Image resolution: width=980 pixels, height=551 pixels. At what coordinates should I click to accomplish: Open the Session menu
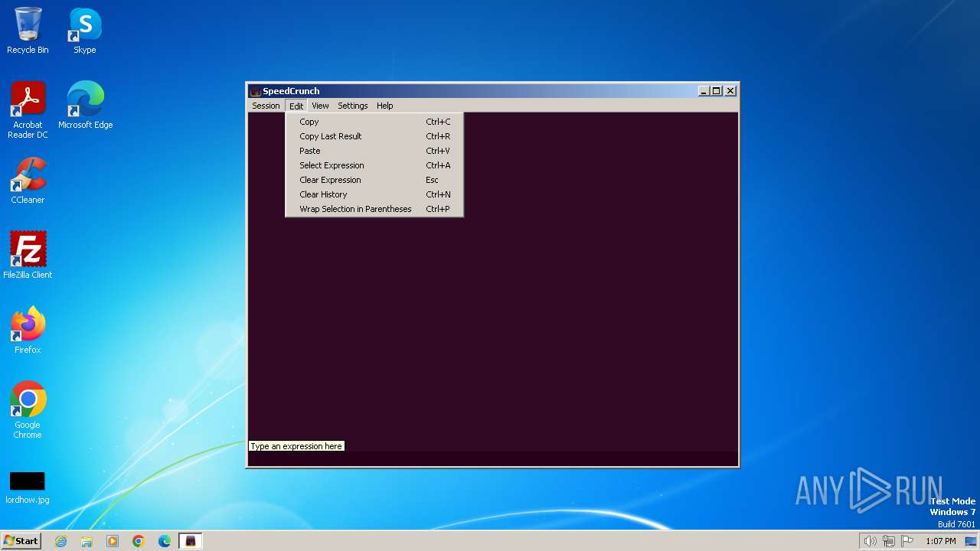[x=266, y=106]
